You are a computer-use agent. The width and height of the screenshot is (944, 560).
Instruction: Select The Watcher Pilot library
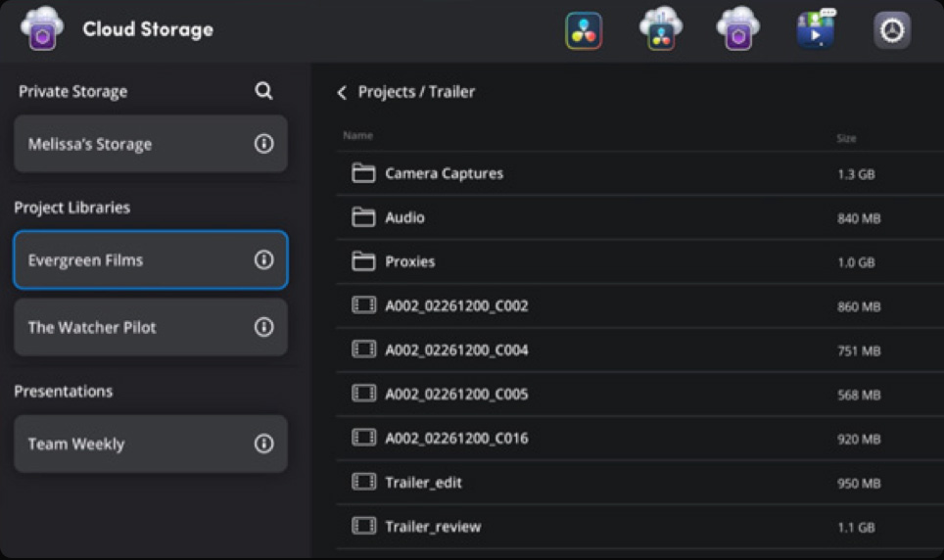92,327
